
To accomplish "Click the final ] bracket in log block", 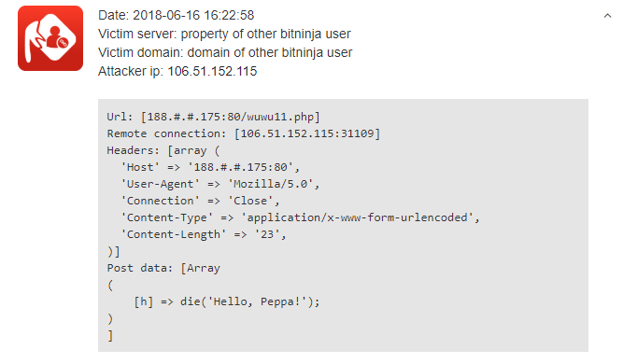I will [x=110, y=336].
